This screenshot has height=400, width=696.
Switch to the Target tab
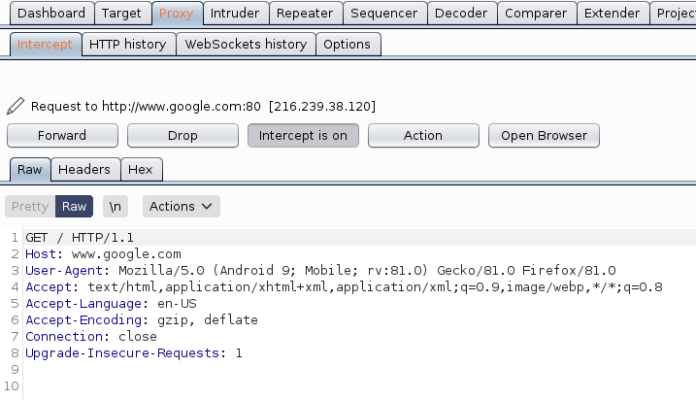(121, 13)
